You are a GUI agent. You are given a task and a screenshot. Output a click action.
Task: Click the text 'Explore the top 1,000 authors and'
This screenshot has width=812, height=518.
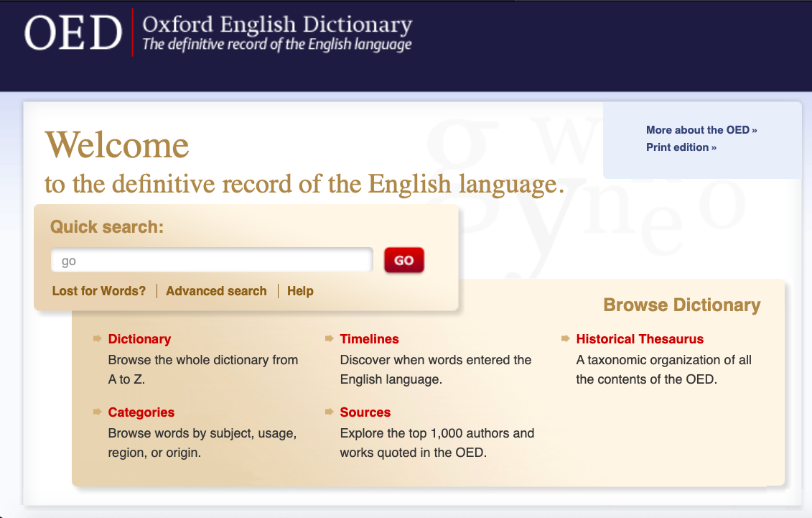(437, 433)
